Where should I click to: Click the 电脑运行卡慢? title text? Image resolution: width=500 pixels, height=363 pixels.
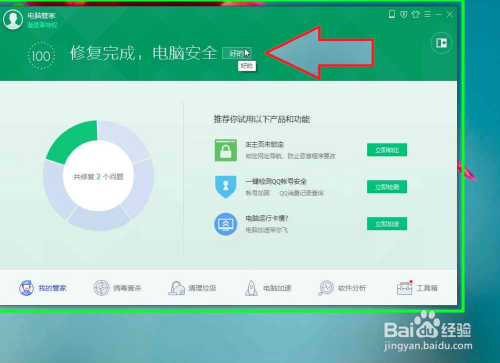tap(267, 218)
